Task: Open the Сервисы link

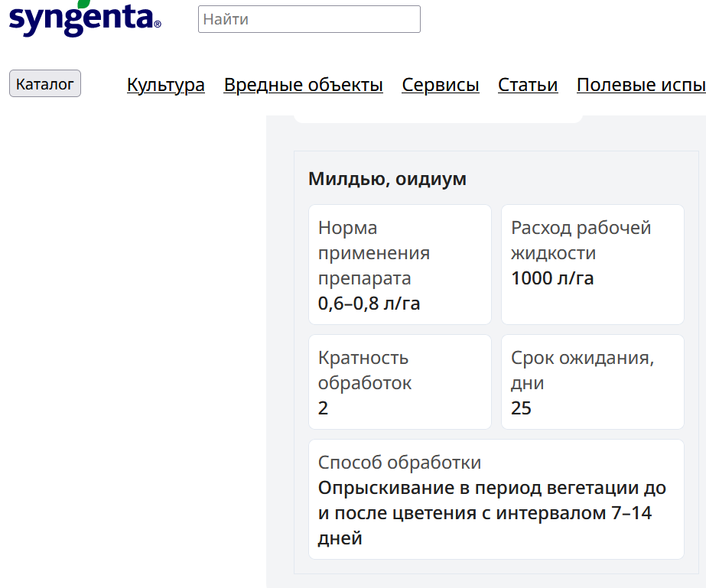Action: click(441, 85)
